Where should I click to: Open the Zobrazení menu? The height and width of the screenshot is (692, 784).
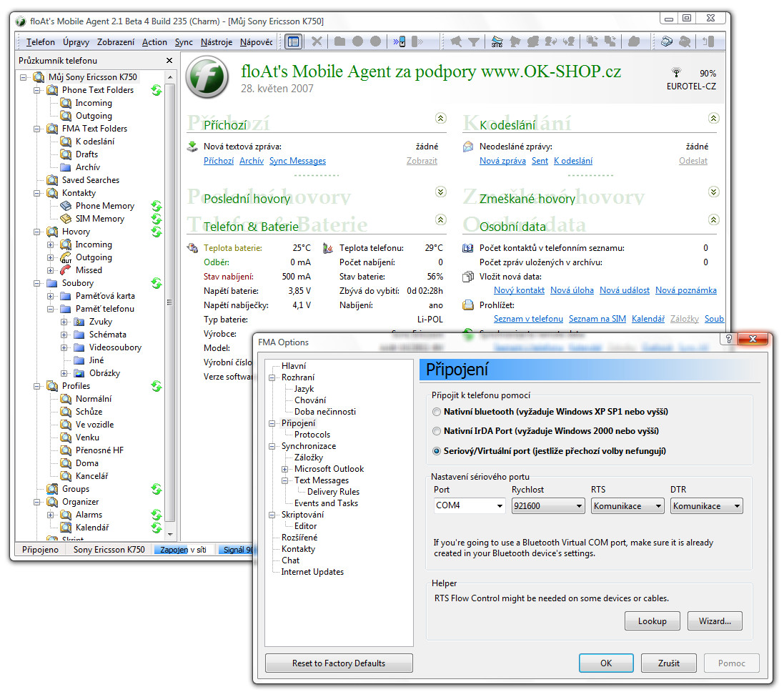point(116,42)
